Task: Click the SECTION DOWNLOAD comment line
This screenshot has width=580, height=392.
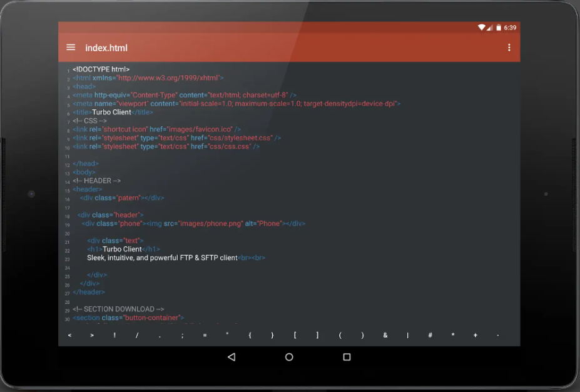Action: tap(118, 309)
